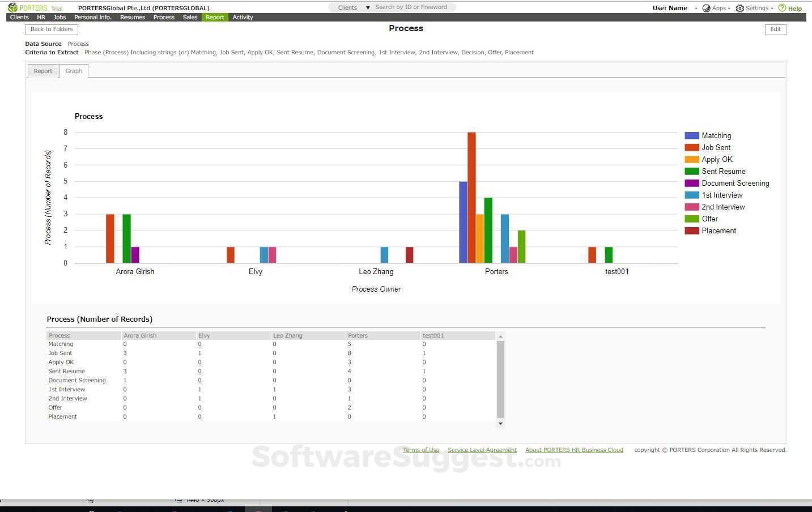This screenshot has width=812, height=512.
Task: Click the Back to Folders button
Action: (x=51, y=29)
